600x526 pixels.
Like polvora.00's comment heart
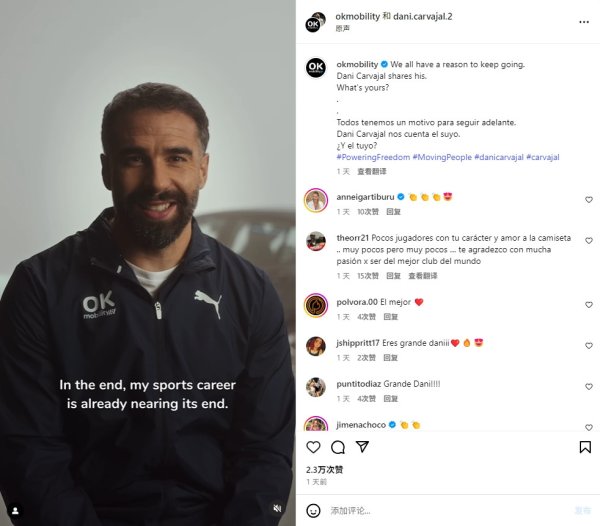[x=589, y=305]
